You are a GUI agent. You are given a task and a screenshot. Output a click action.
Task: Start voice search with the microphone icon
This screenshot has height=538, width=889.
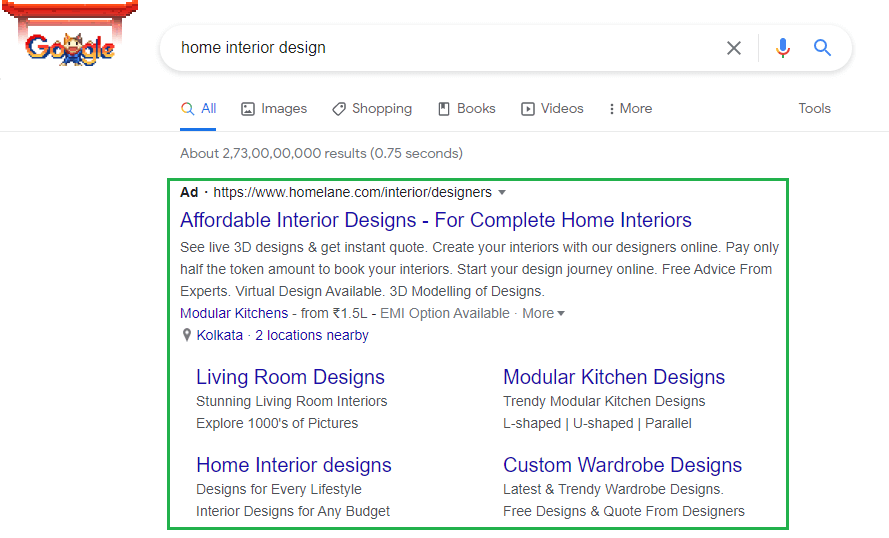click(783, 48)
